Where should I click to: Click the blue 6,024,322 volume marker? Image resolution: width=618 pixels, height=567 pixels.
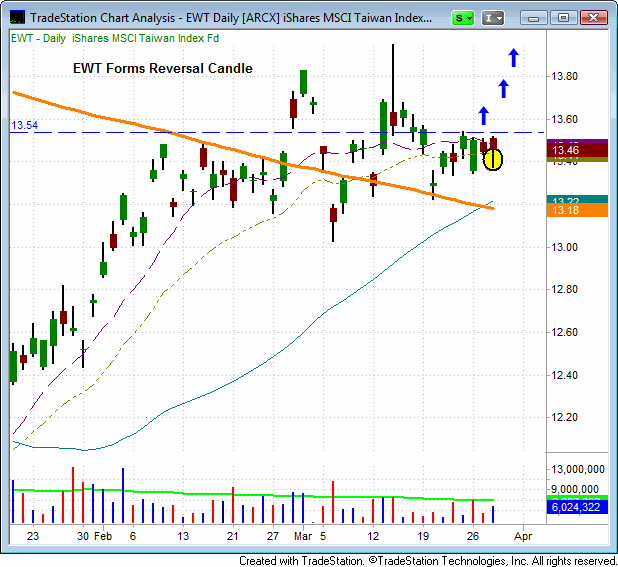click(x=577, y=507)
